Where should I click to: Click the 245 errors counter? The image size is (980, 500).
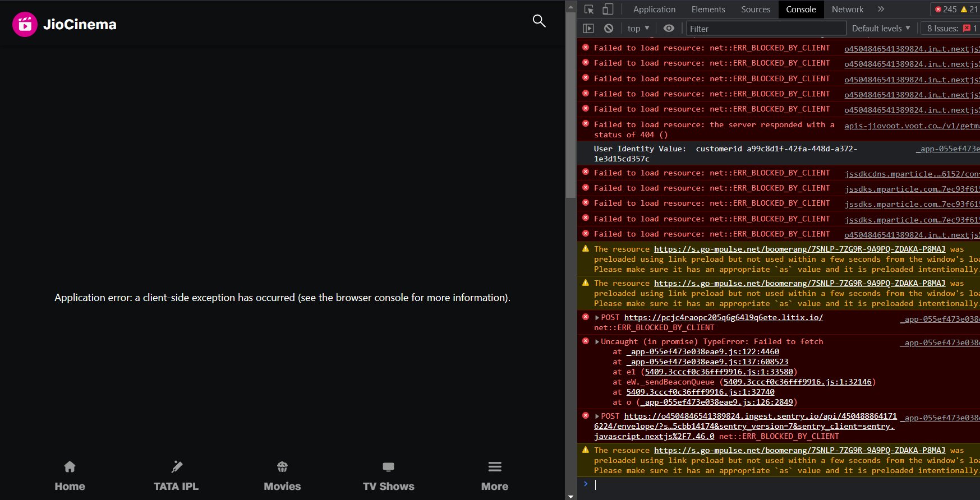point(946,9)
